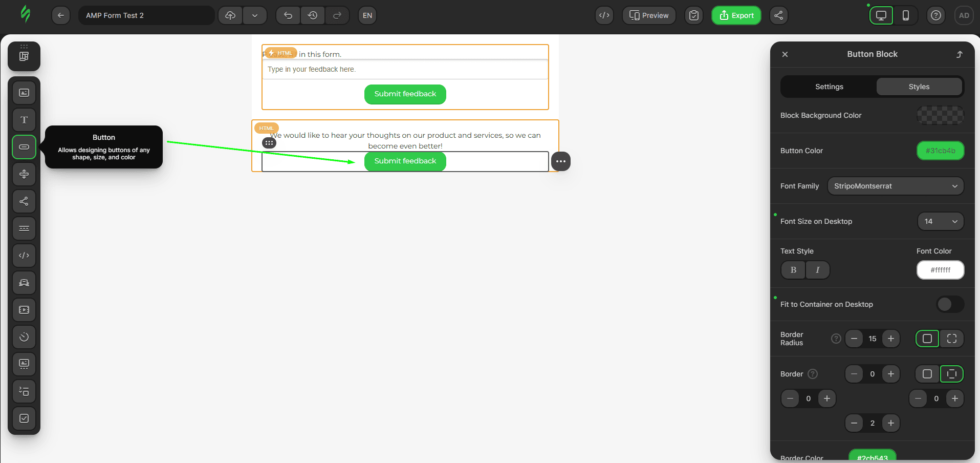
Task: Click the Preview button
Action: coord(648,15)
